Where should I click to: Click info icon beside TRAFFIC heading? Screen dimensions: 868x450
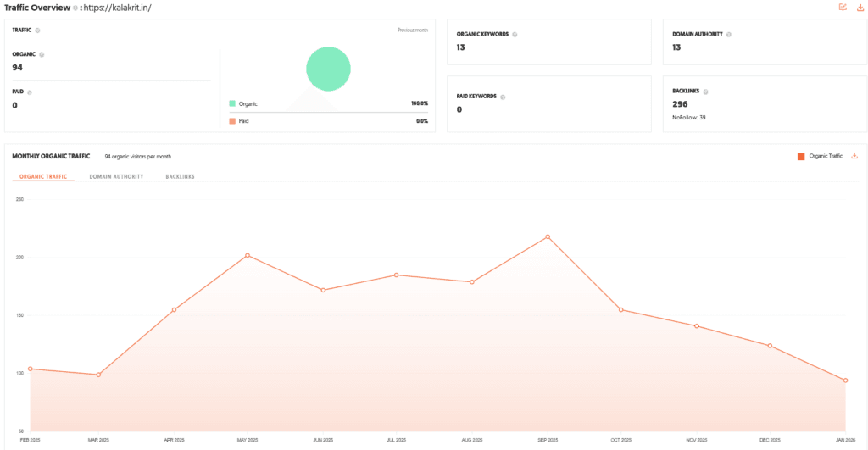[37, 31]
